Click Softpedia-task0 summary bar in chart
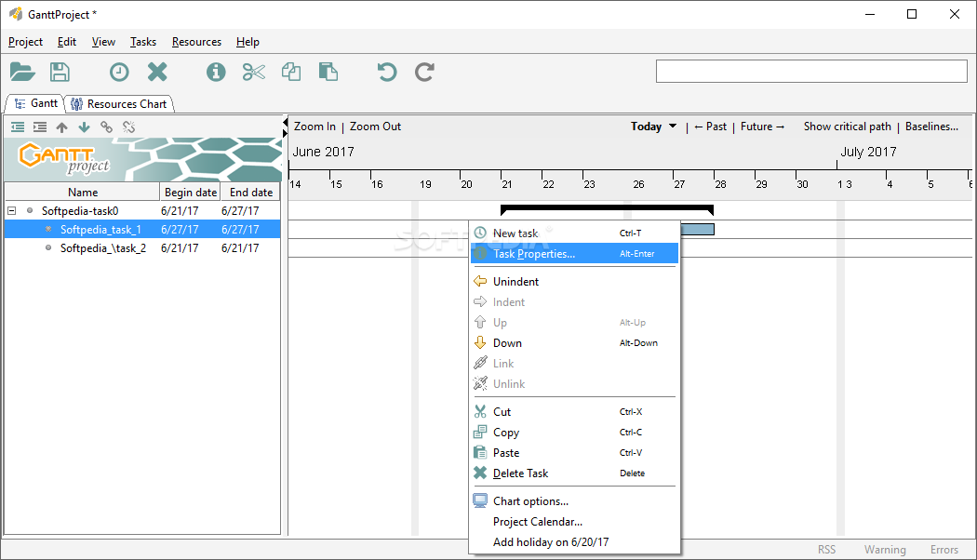 (x=607, y=209)
